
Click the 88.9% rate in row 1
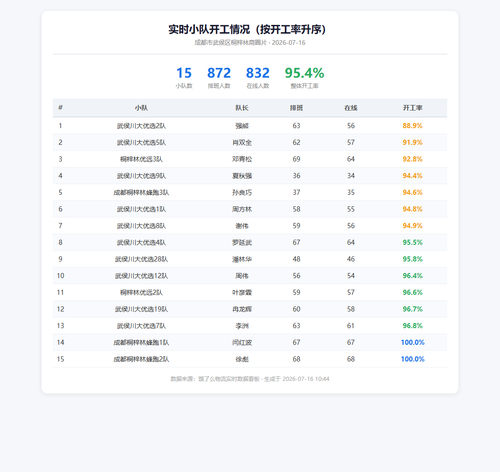pos(412,126)
